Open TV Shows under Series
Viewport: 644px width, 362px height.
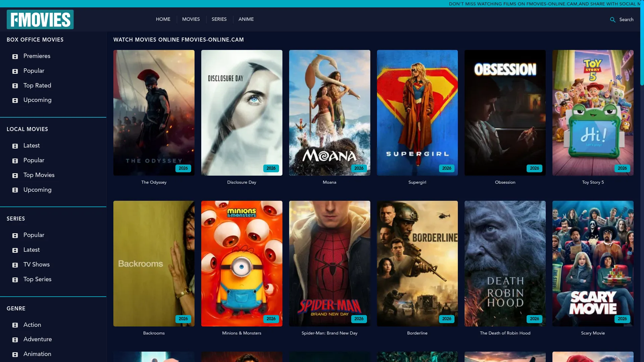[37, 264]
